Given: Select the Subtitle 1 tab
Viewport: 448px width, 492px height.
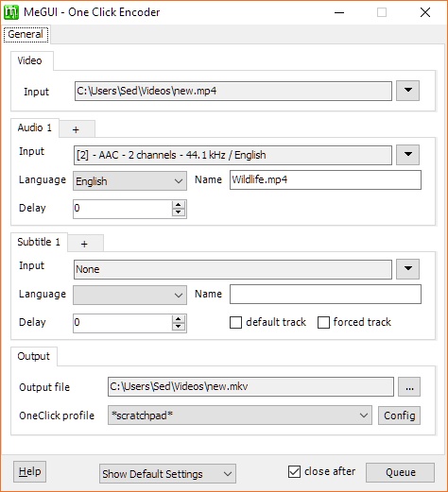Looking at the screenshot, I should 39,242.
